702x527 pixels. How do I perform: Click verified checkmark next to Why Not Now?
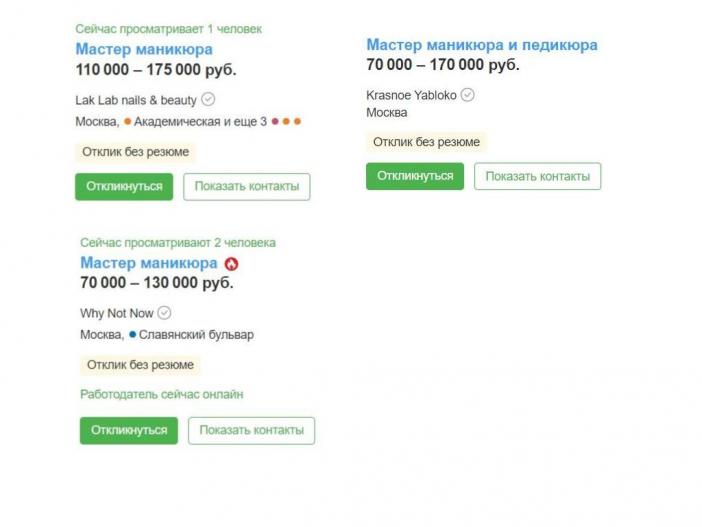164,313
